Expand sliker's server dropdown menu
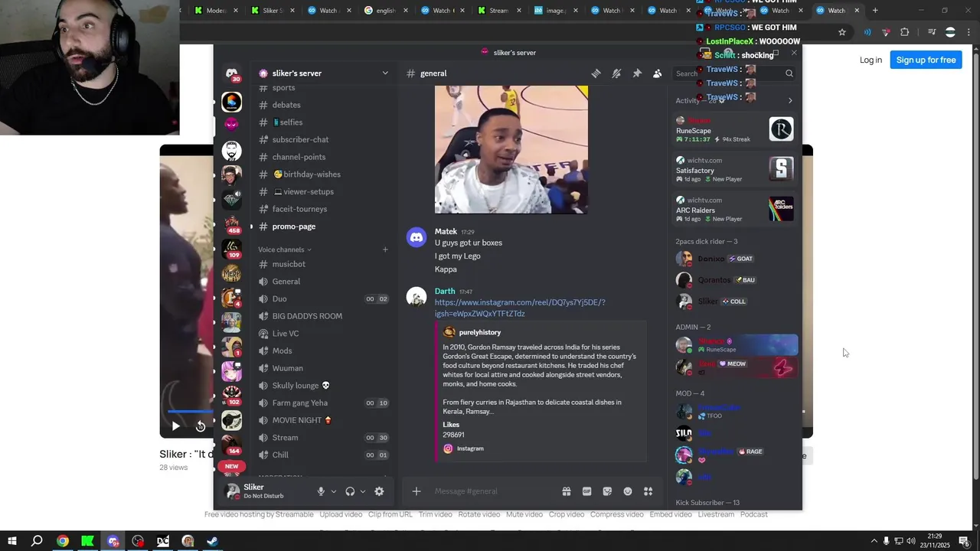Image resolution: width=980 pixels, height=551 pixels. [385, 73]
